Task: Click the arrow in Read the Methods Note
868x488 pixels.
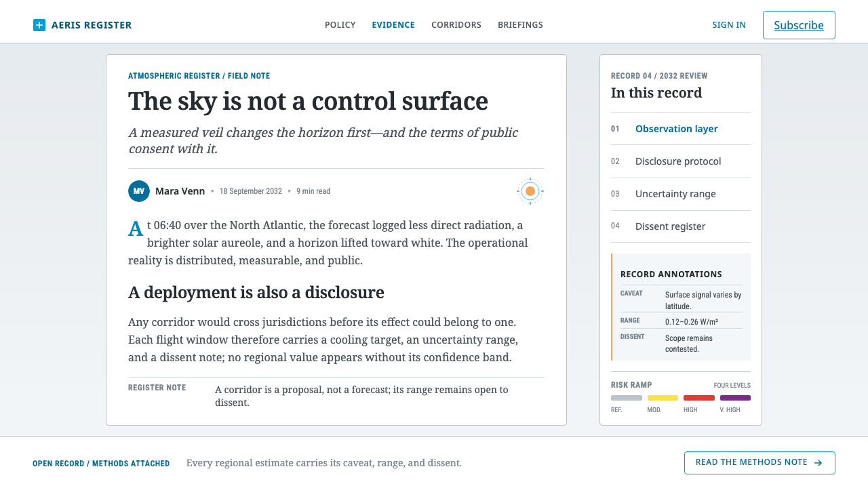Action: 818,463
